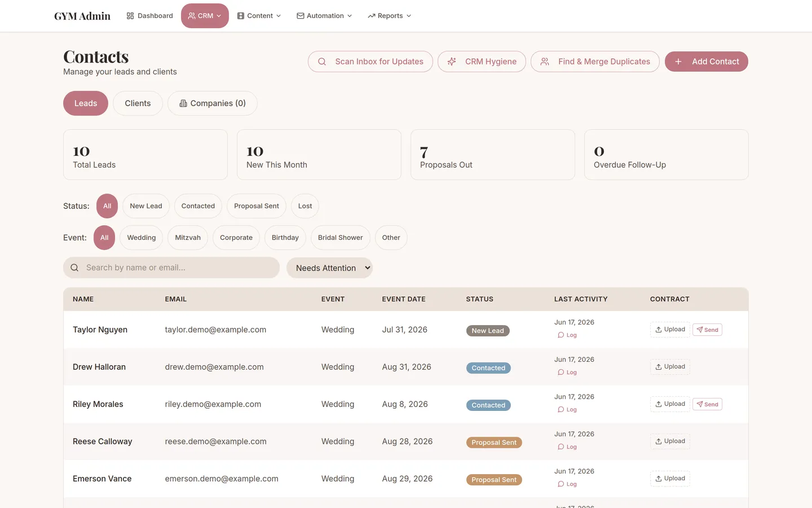Click Proposal Sent badge for Reese Calloway
Viewport: 812px width, 508px height.
[494, 443]
